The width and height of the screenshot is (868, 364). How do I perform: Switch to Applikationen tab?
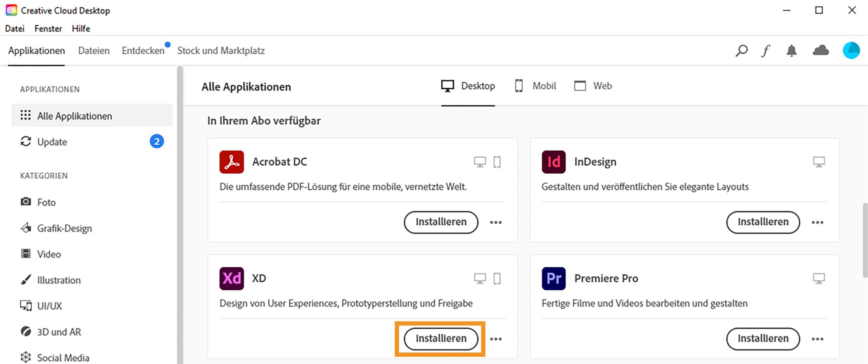(x=37, y=51)
